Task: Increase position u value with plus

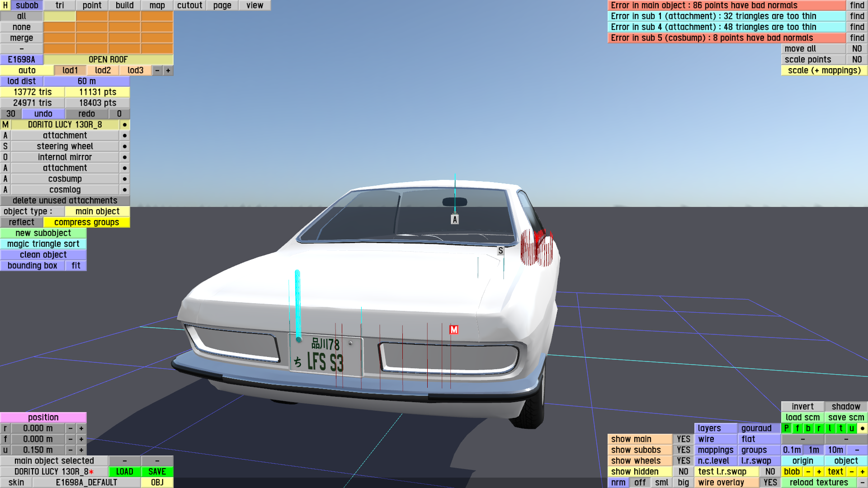Action: click(x=81, y=450)
